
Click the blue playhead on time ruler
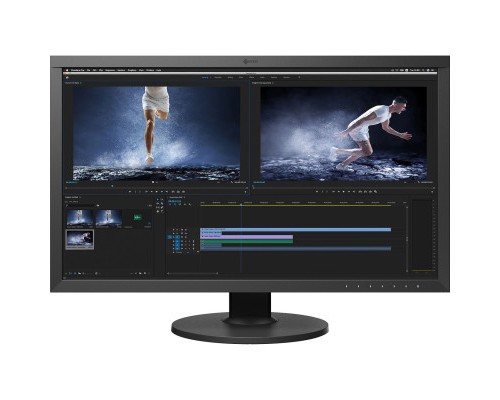tap(241, 204)
